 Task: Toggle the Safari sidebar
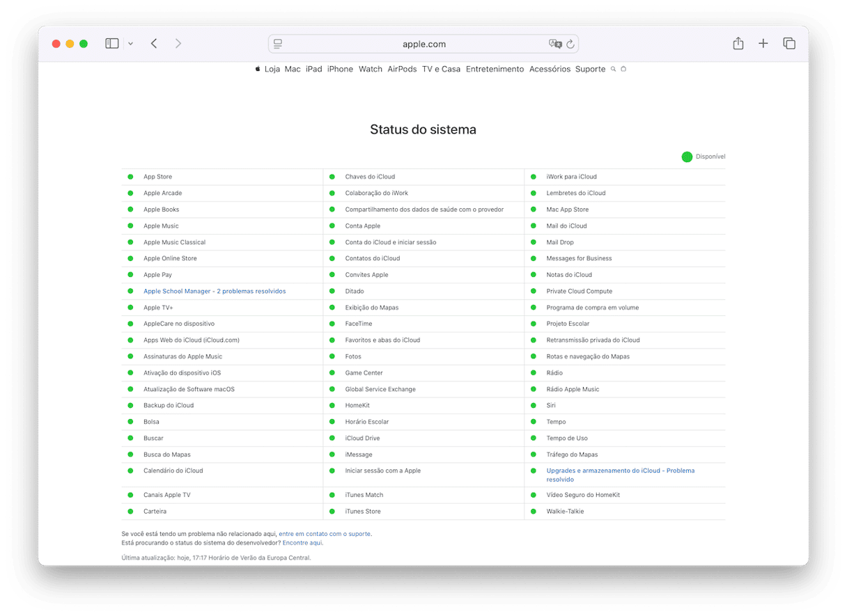tap(111, 44)
